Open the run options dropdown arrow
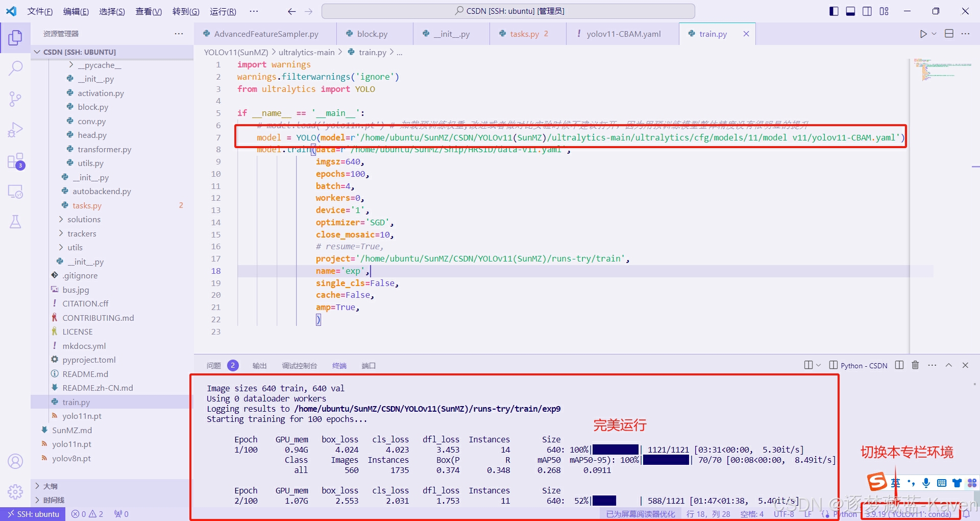Screen dimensions: 980x521 tap(934, 34)
